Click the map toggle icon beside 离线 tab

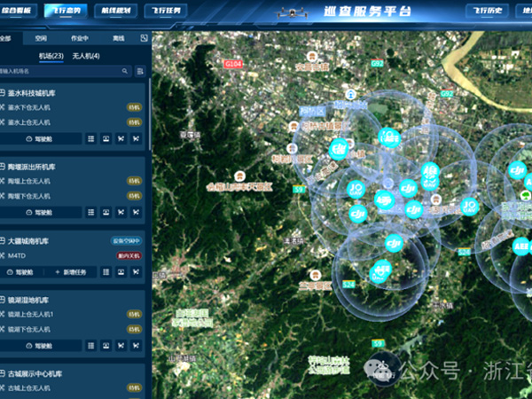[x=144, y=38]
